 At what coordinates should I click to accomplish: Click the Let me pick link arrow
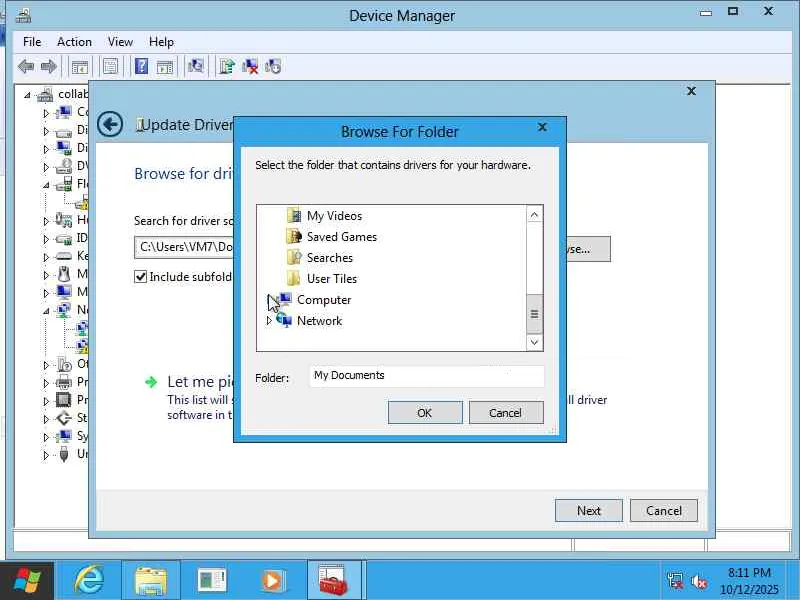point(151,382)
